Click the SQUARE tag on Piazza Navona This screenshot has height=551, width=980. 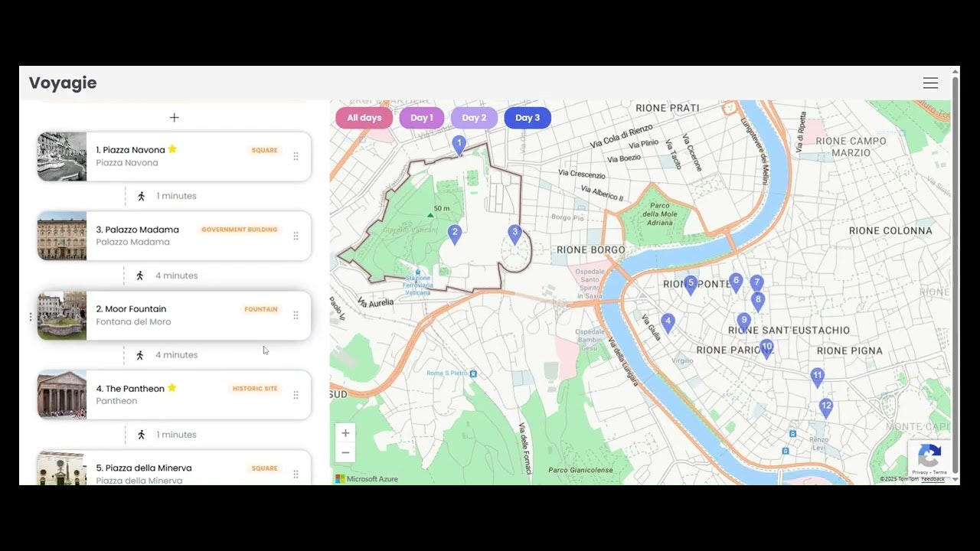click(265, 150)
